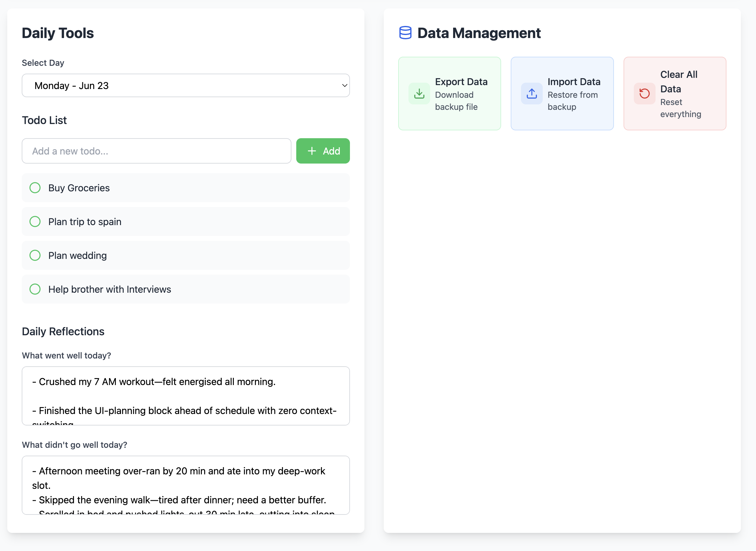Image resolution: width=756 pixels, height=551 pixels.
Task: Mark Plan trip to spain complete
Action: click(x=35, y=221)
